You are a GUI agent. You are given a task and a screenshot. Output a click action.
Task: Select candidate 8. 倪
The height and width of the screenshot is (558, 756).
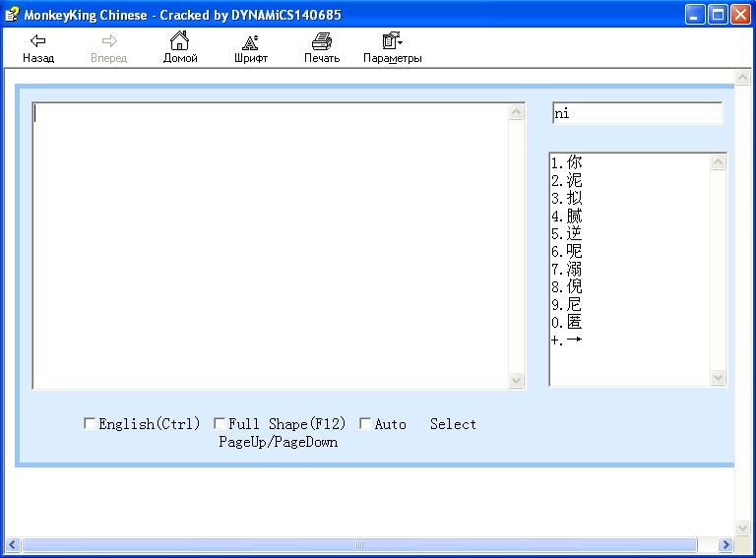(567, 286)
